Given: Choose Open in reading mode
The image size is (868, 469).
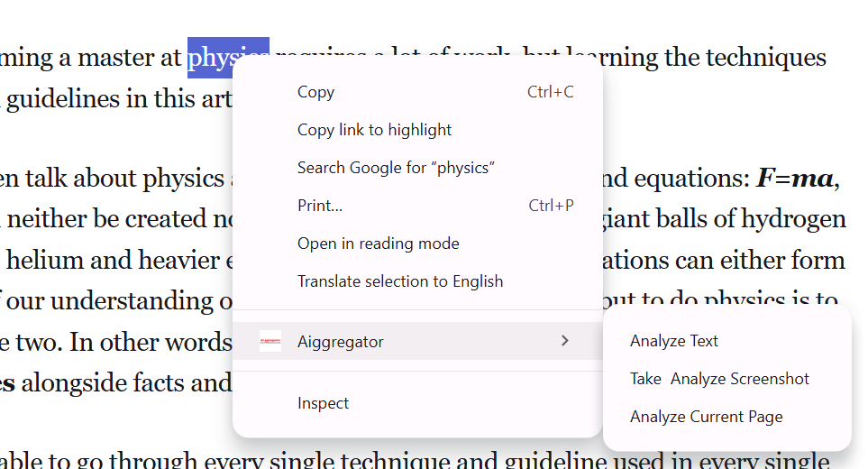Looking at the screenshot, I should pos(378,244).
